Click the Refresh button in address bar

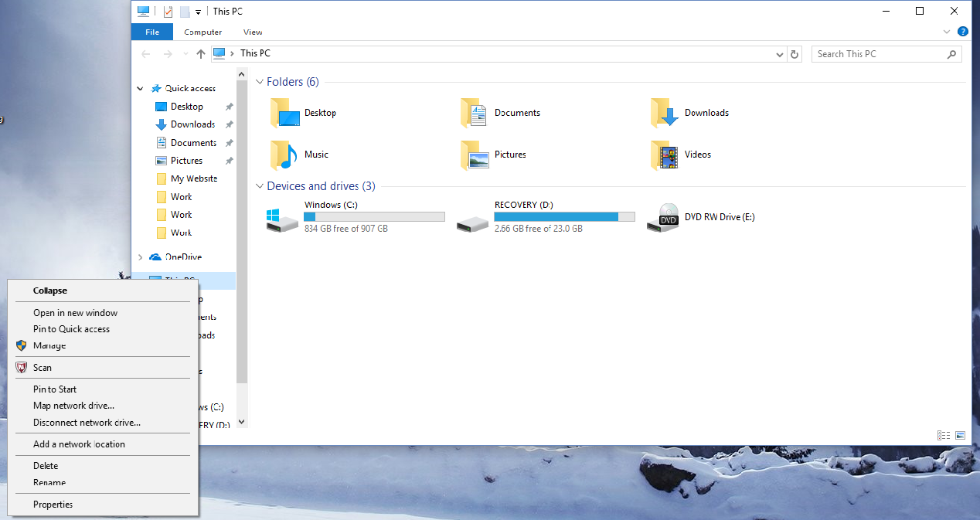tap(795, 54)
